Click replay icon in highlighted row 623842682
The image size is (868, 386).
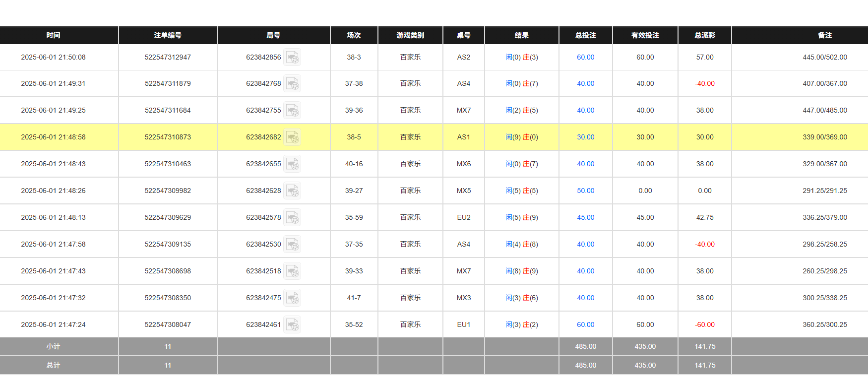tap(292, 137)
